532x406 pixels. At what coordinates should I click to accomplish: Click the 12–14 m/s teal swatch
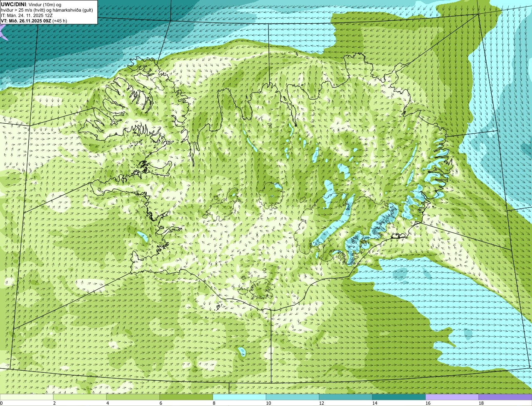(346, 397)
